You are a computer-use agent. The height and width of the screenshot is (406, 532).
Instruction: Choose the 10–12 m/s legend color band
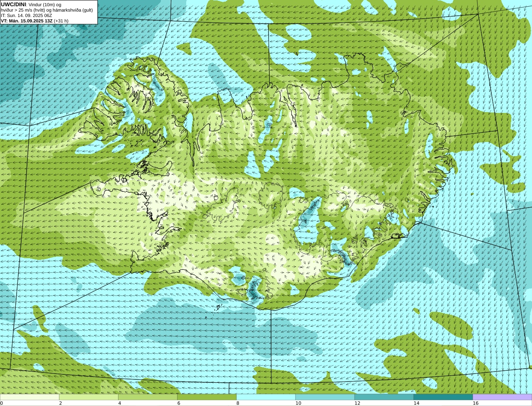325,397
